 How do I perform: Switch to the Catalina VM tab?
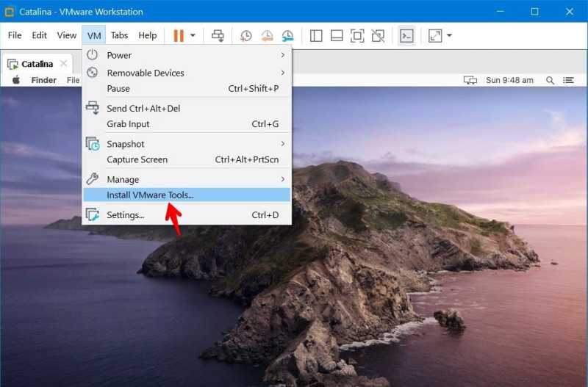tap(37, 64)
